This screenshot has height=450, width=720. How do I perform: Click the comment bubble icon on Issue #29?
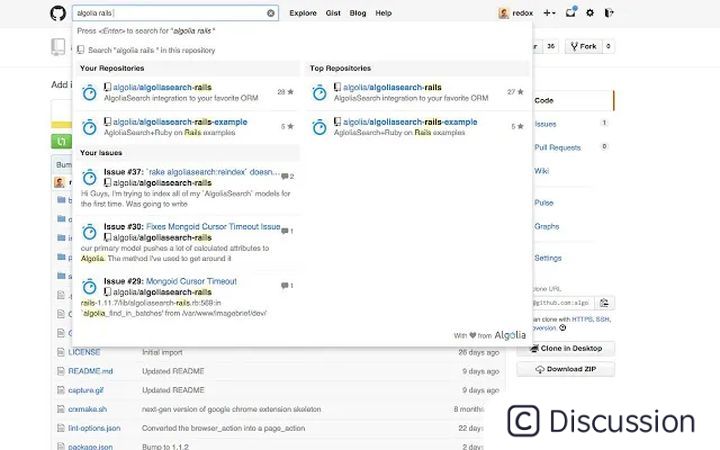click(x=285, y=286)
